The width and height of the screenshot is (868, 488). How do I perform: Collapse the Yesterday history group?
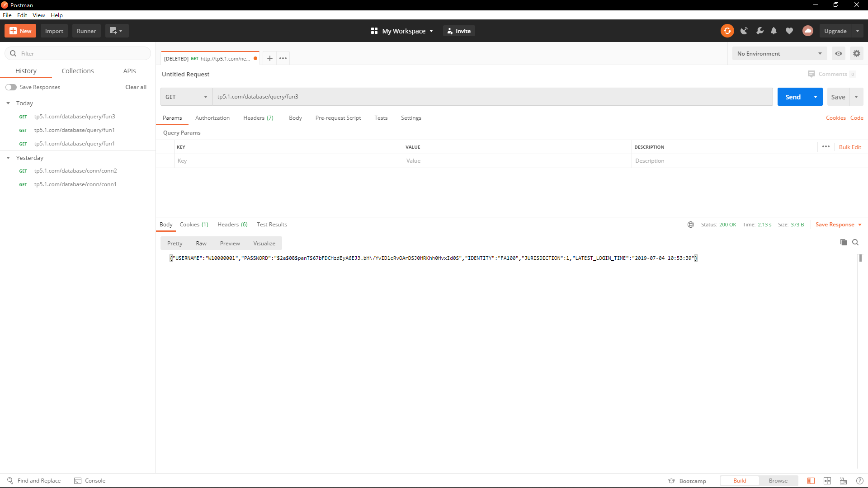[8, 158]
